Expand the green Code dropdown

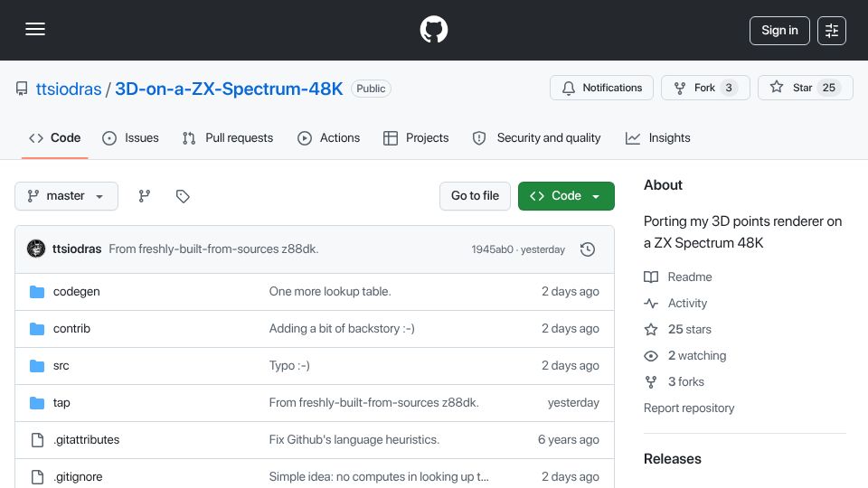(x=566, y=196)
